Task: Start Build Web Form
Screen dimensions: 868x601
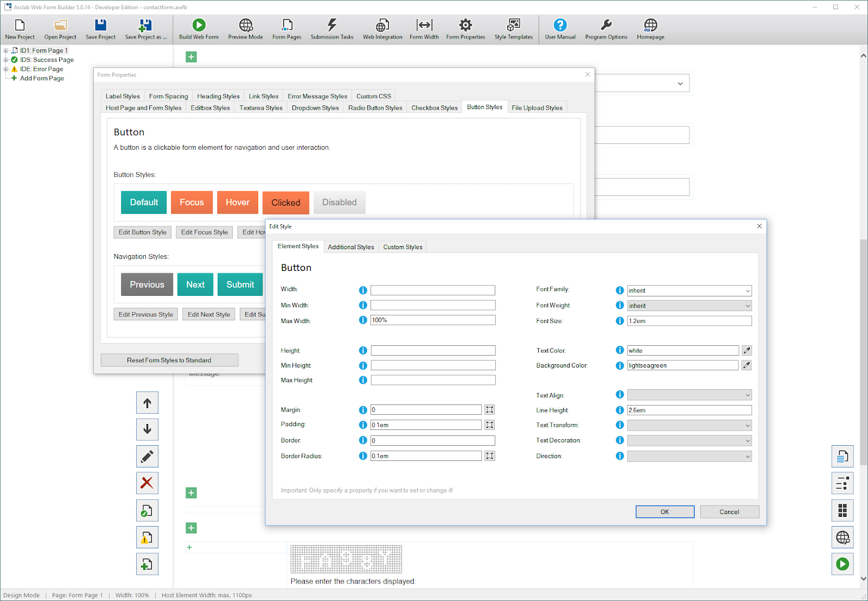Action: 199,29
